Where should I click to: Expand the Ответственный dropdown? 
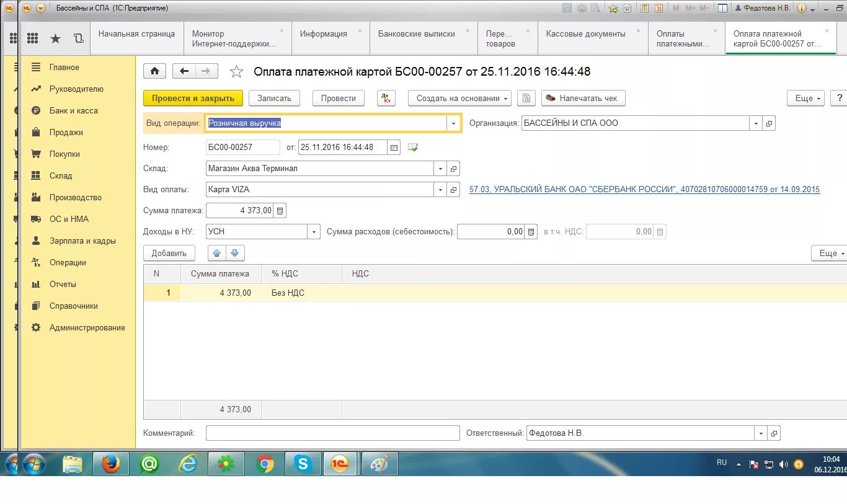click(761, 433)
